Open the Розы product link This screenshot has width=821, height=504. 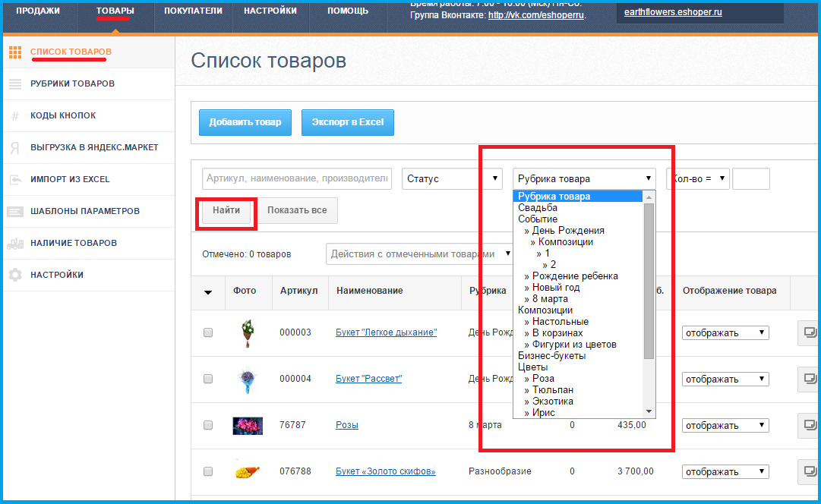[x=346, y=425]
